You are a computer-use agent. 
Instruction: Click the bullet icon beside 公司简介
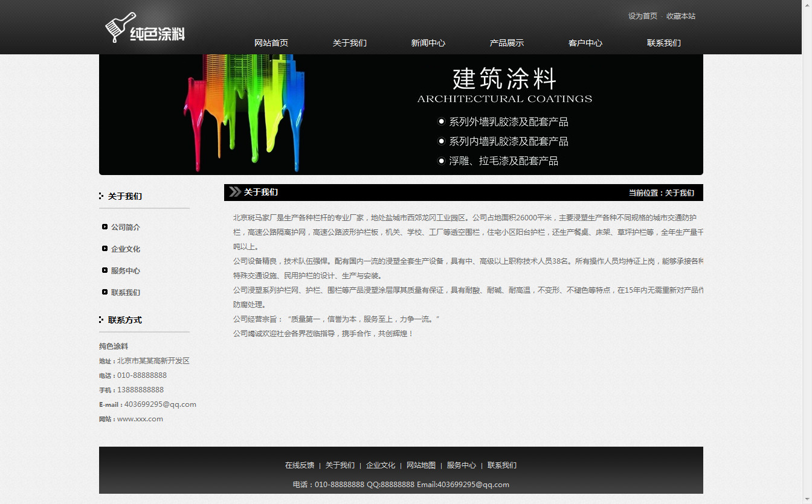pos(105,227)
